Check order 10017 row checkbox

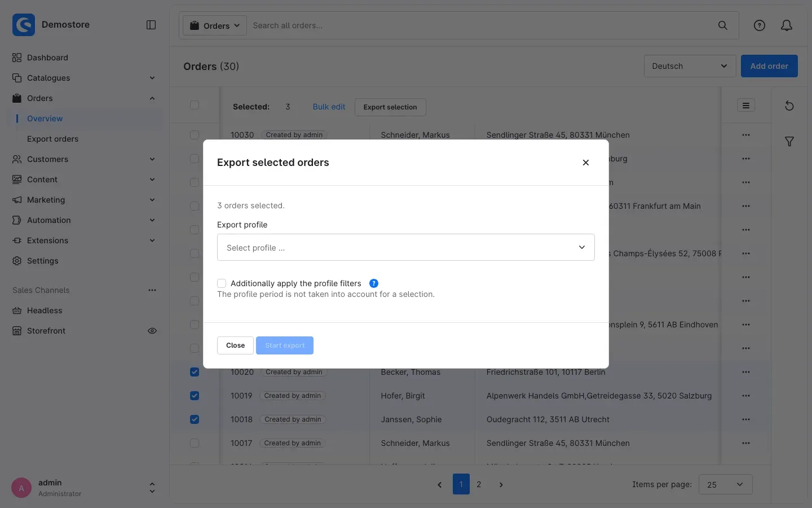[x=195, y=443]
